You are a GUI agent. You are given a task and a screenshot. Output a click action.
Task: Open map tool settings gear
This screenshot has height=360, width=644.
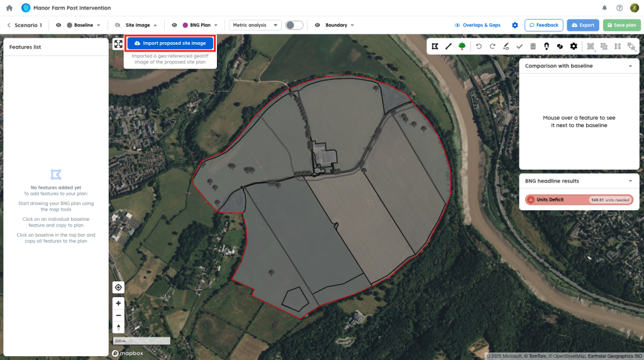[574, 46]
